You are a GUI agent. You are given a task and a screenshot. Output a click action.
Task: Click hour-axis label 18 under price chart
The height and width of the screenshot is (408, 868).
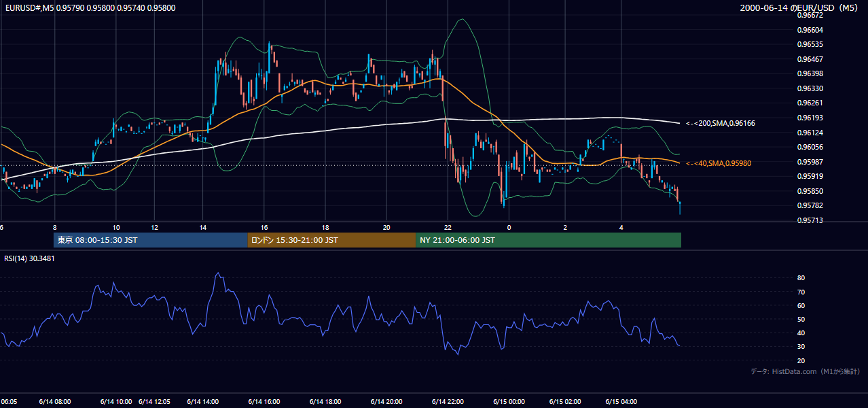pos(325,227)
